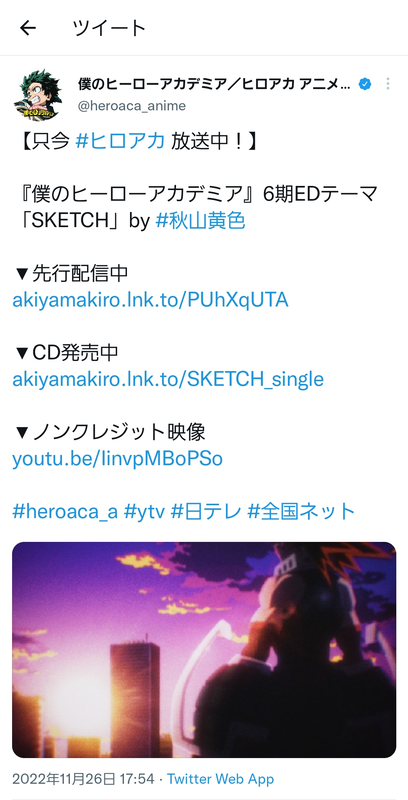Click the 僕のヒーローアカデミア account name
This screenshot has width=408, height=800.
214,84
